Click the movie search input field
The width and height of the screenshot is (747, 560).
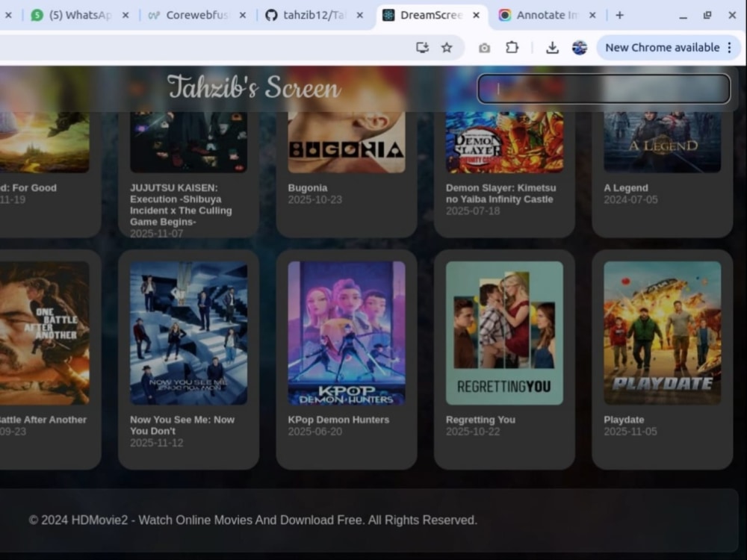[604, 89]
